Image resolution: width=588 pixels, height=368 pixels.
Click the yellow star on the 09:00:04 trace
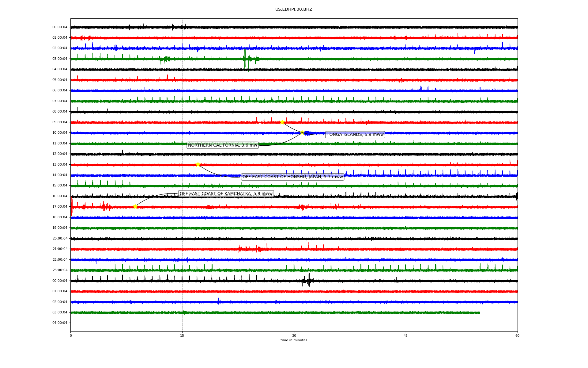point(282,122)
